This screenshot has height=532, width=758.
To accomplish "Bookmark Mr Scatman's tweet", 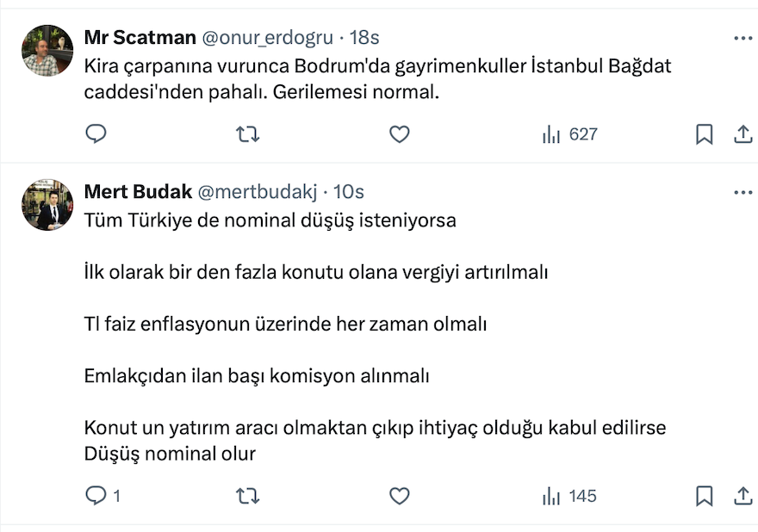I will click(704, 134).
